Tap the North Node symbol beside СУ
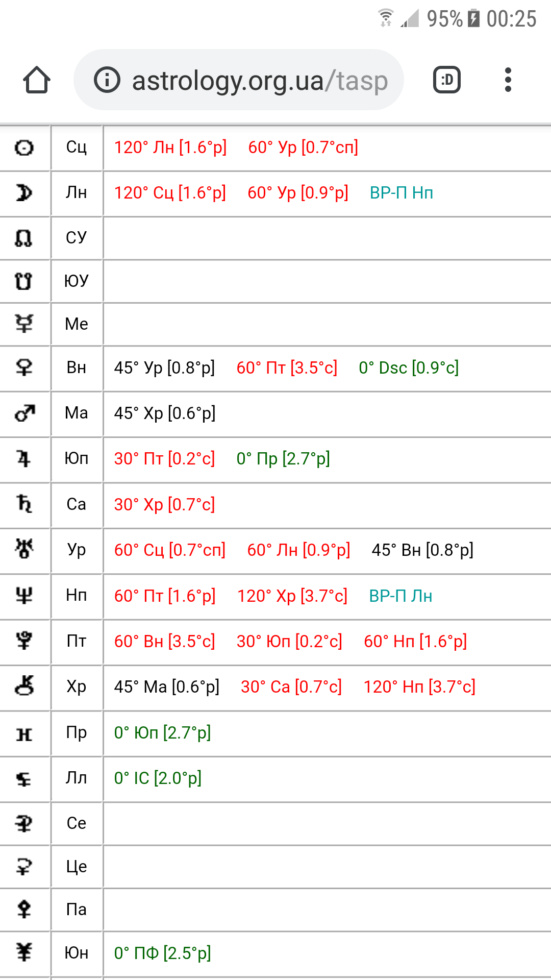 (24, 238)
